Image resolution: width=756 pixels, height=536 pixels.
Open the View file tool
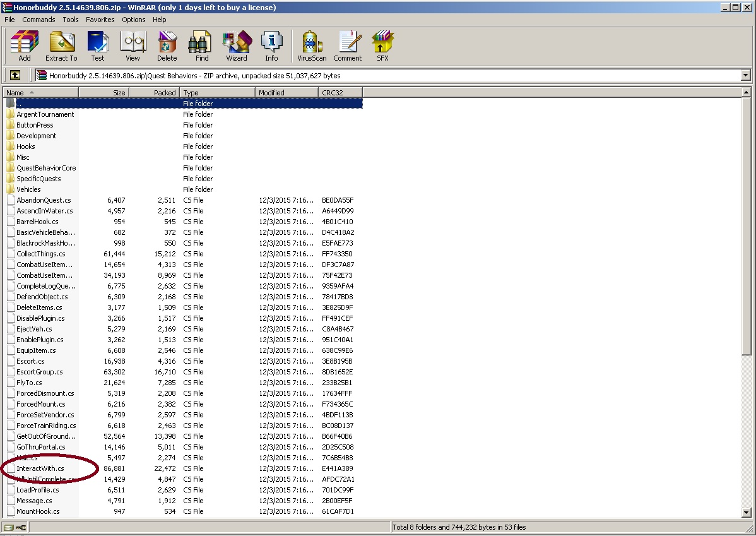(133, 46)
